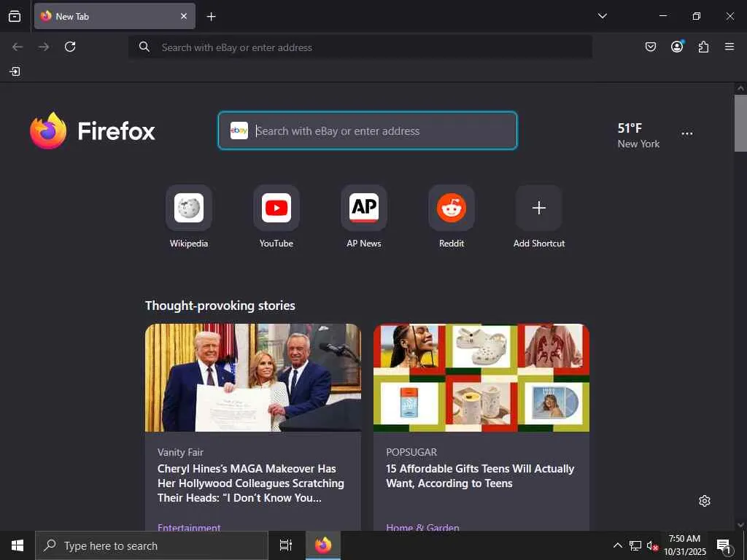Click the Home & Garden topic link
This screenshot has width=747, height=560.
[422, 527]
